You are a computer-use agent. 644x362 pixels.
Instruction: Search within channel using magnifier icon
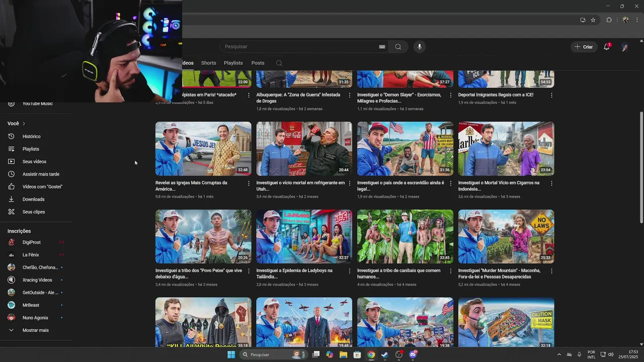(279, 63)
